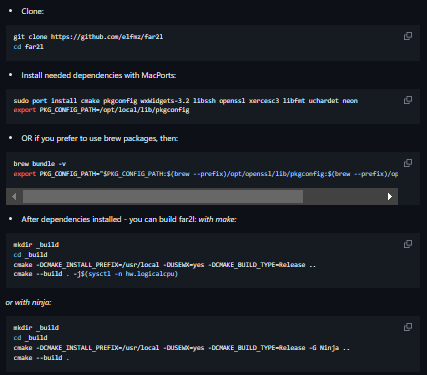
Task: Click the brew --prefix export line
Action: tap(206, 174)
